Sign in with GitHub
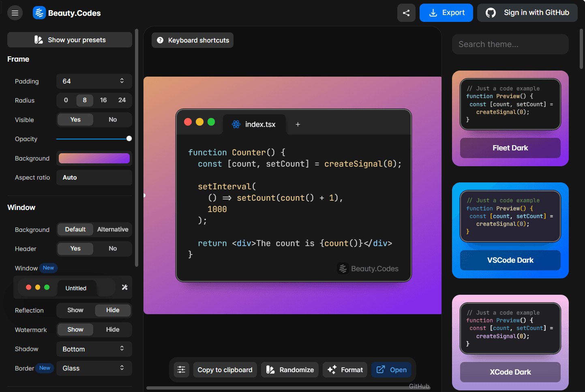This screenshot has width=585, height=392. click(x=527, y=13)
